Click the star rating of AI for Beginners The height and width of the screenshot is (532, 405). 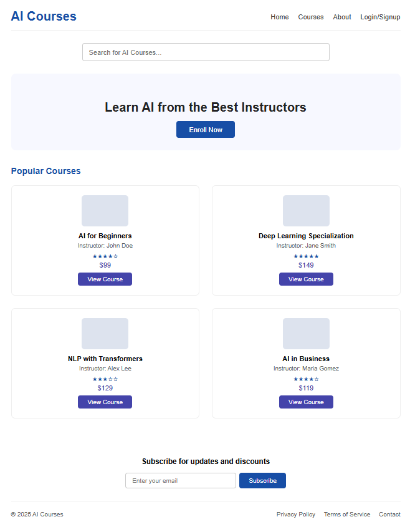(x=105, y=256)
